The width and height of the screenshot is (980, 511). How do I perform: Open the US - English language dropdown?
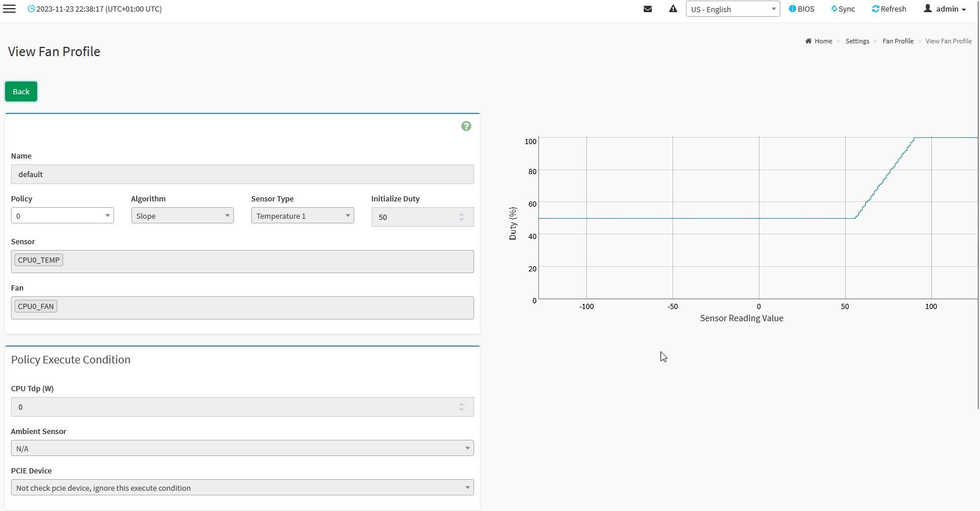(732, 9)
